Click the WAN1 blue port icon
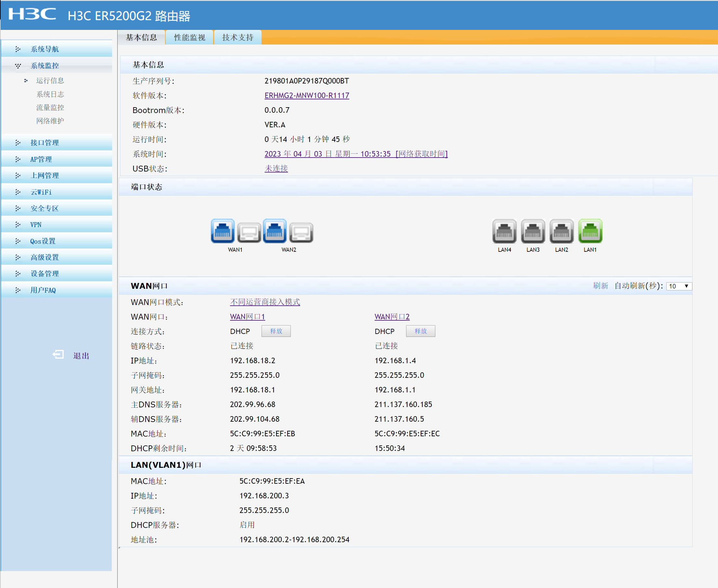 pyautogui.click(x=223, y=231)
